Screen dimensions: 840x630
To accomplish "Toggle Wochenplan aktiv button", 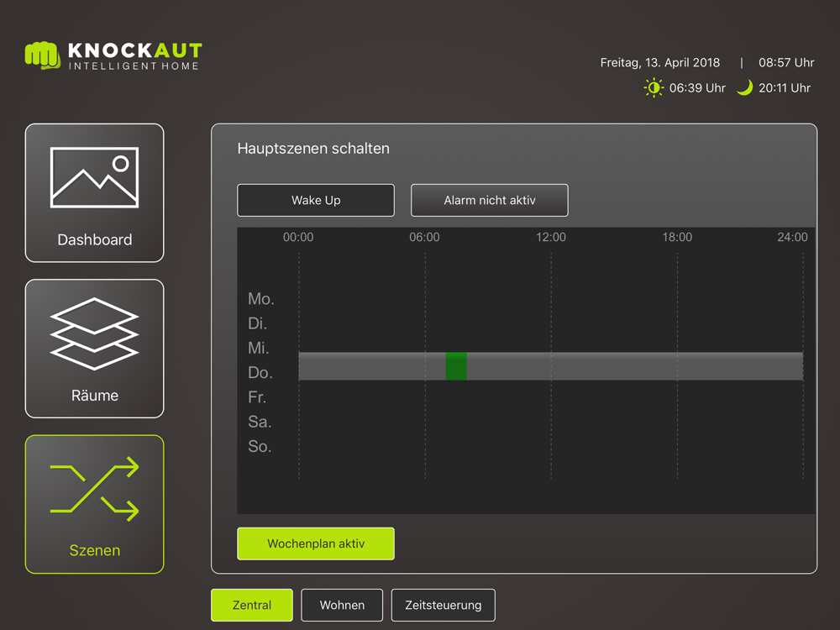I will 316,543.
